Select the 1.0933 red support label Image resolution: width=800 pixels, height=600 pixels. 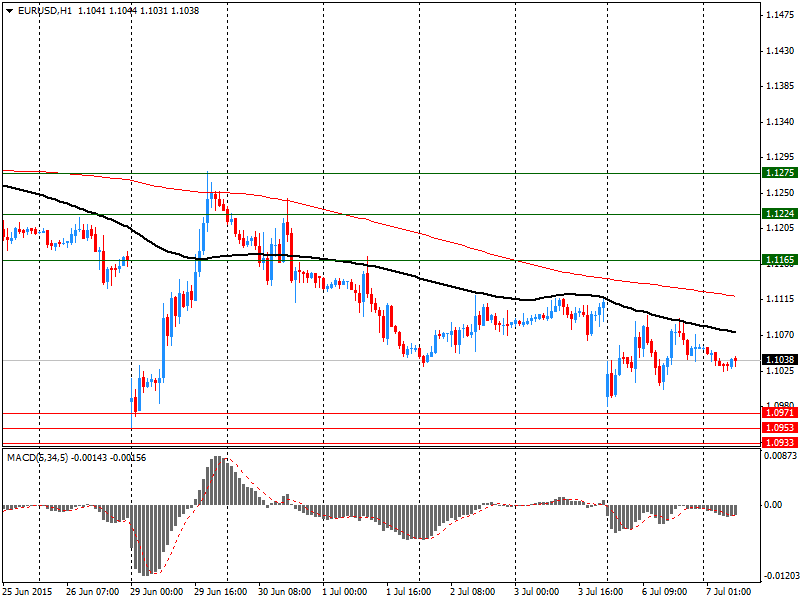point(780,442)
